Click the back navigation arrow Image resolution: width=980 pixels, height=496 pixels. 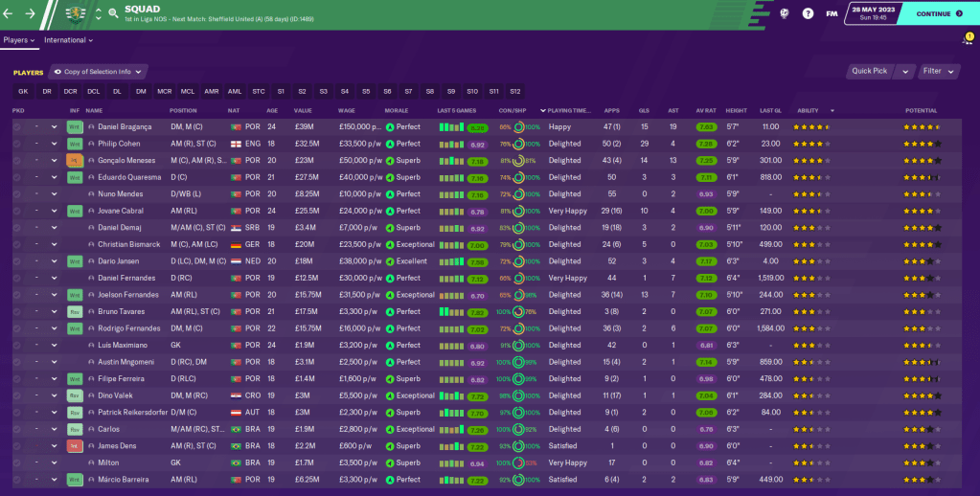click(x=9, y=14)
